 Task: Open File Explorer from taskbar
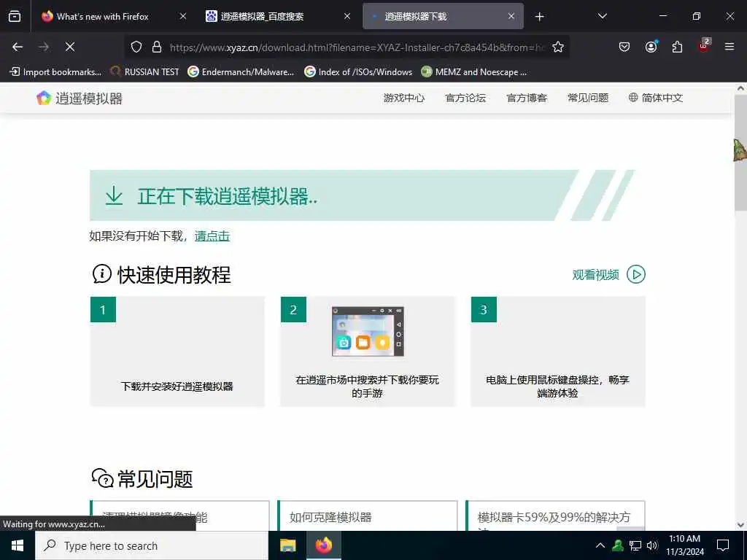tap(287, 545)
